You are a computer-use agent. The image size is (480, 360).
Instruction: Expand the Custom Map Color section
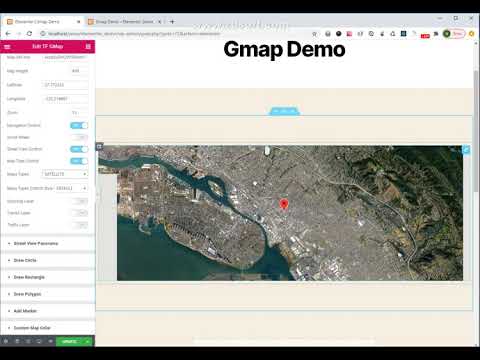(x=48, y=328)
